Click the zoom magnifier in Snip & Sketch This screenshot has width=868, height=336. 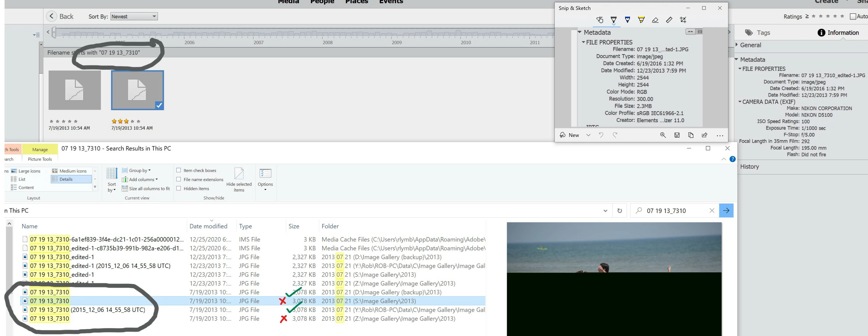click(x=663, y=135)
